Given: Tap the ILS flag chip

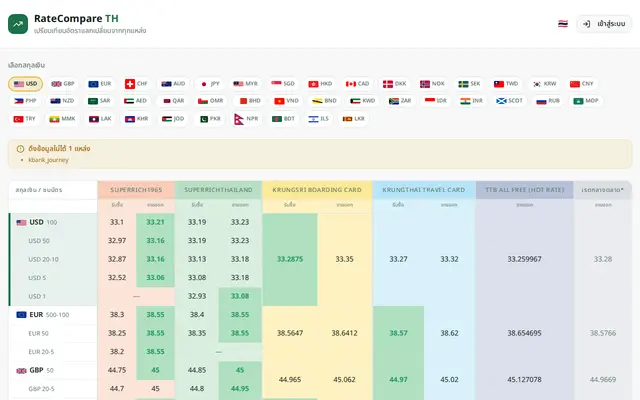Looking at the screenshot, I should (318, 119).
